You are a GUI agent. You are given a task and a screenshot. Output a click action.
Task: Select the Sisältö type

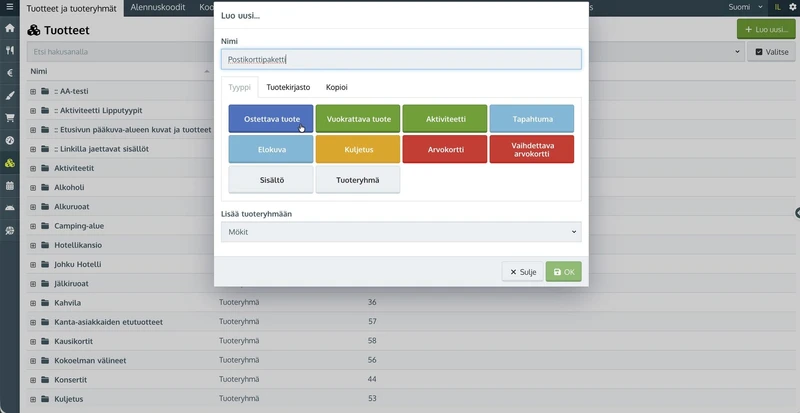pyautogui.click(x=271, y=180)
